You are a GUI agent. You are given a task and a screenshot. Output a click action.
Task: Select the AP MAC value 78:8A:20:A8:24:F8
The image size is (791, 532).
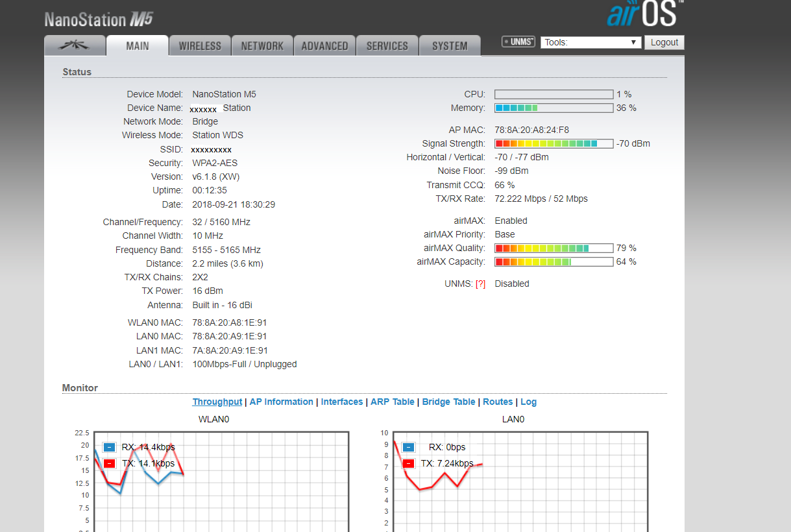531,130
